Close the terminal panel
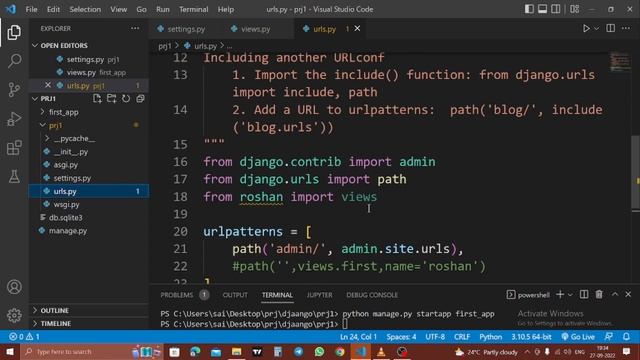Viewport: 640px width, 360px height. (628, 295)
